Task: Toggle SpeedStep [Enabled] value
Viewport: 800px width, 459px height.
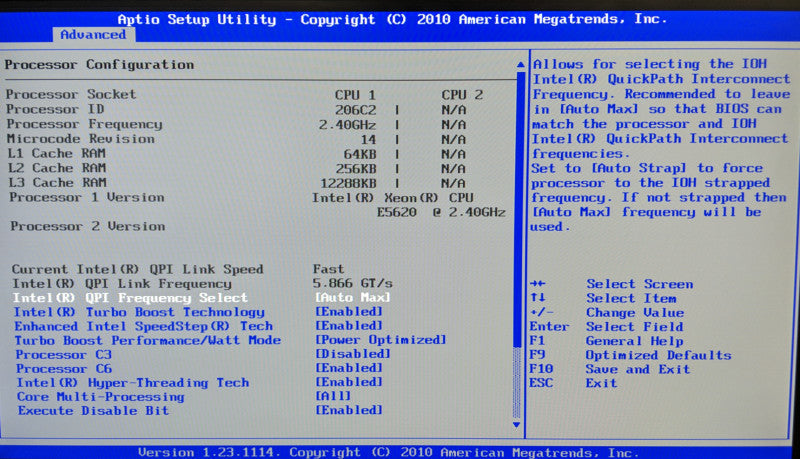Action: 349,325
